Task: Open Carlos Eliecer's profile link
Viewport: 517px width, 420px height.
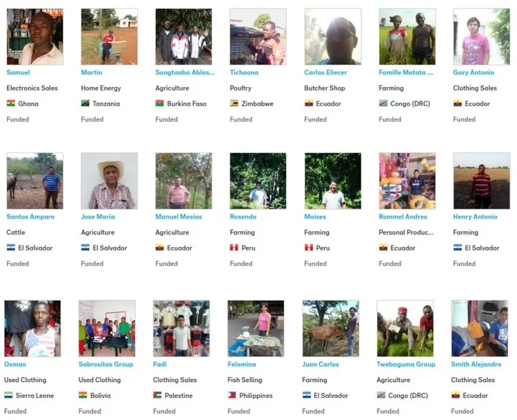Action: [x=325, y=72]
